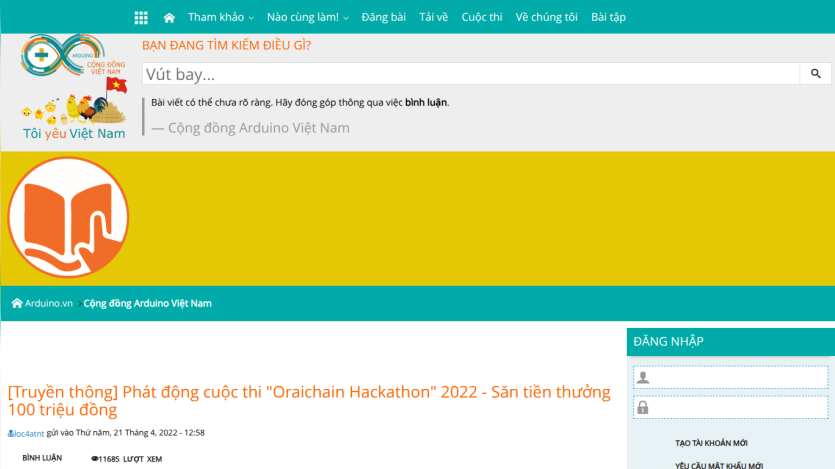Viewport: 835px width, 469px height.
Task: Click the Arduino Cộng đồng Việt Nam logo
Action: [73, 55]
